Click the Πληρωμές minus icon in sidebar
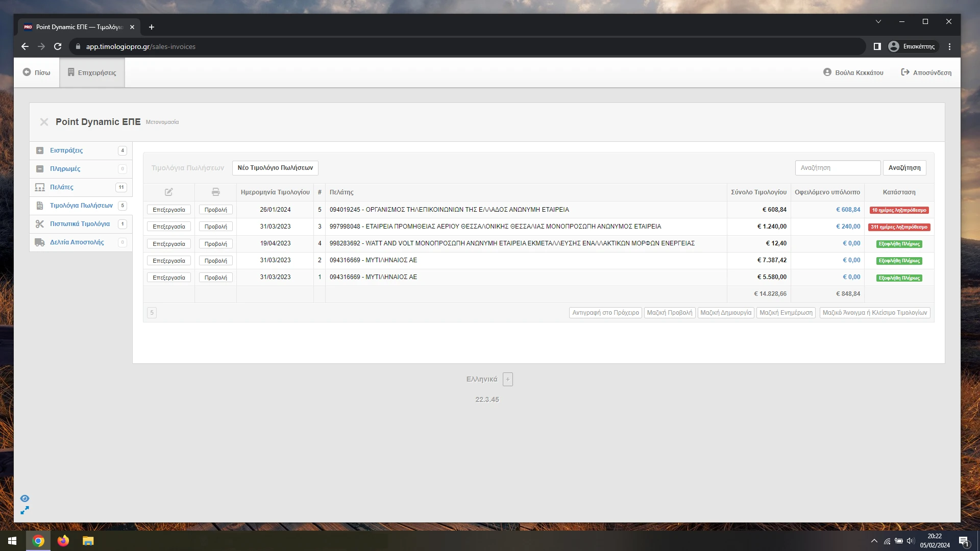 pos(40,169)
